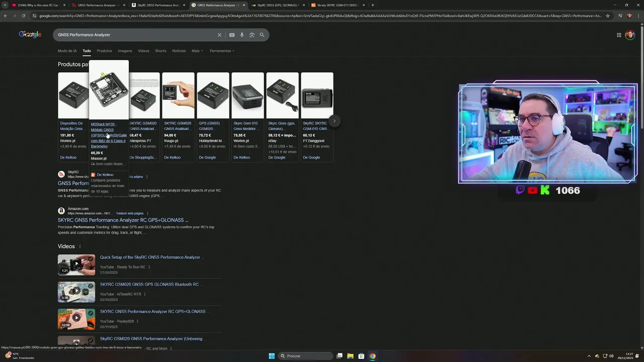Open the fruugo hand-held GSM020 product image
The image size is (644, 362).
coord(178,96)
